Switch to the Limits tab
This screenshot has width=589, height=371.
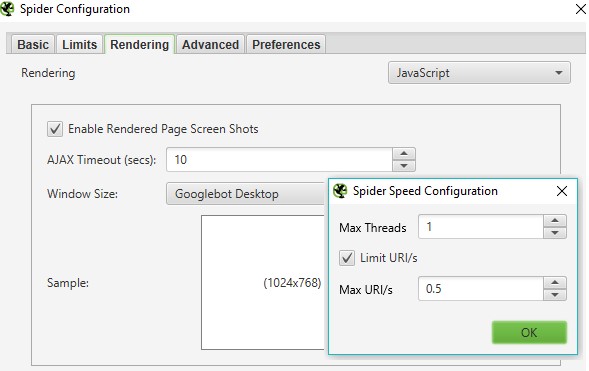tap(80, 44)
